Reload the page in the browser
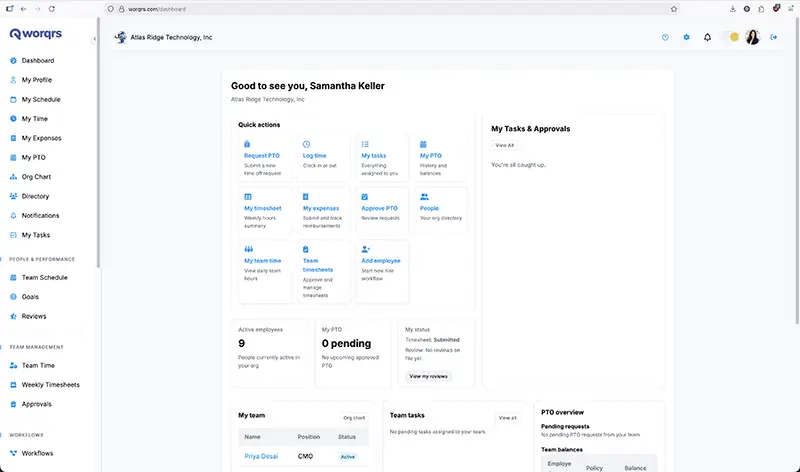 [52, 9]
